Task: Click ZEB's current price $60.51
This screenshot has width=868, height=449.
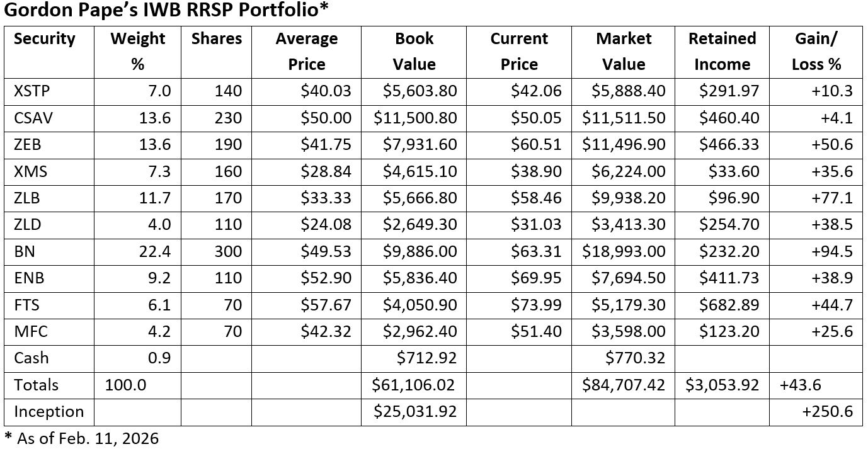Action: click(x=537, y=145)
